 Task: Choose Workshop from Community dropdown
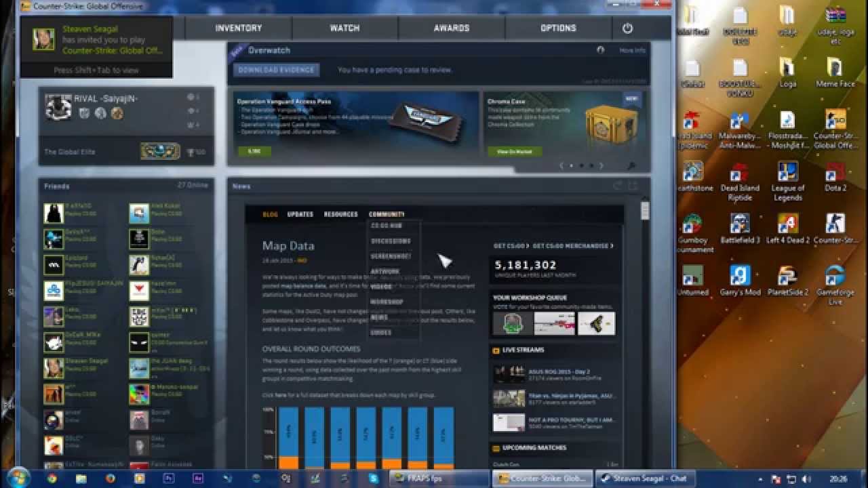tap(387, 302)
